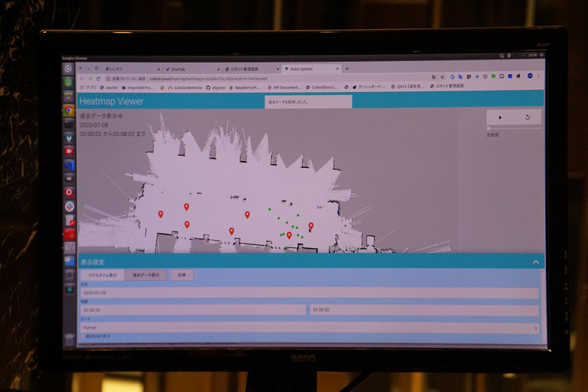
Task: Close the Robo System tab
Action: tap(337, 69)
